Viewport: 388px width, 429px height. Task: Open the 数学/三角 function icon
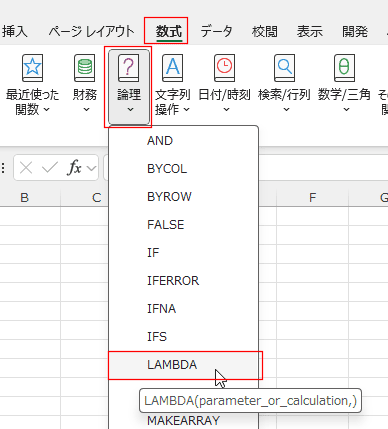tap(344, 68)
